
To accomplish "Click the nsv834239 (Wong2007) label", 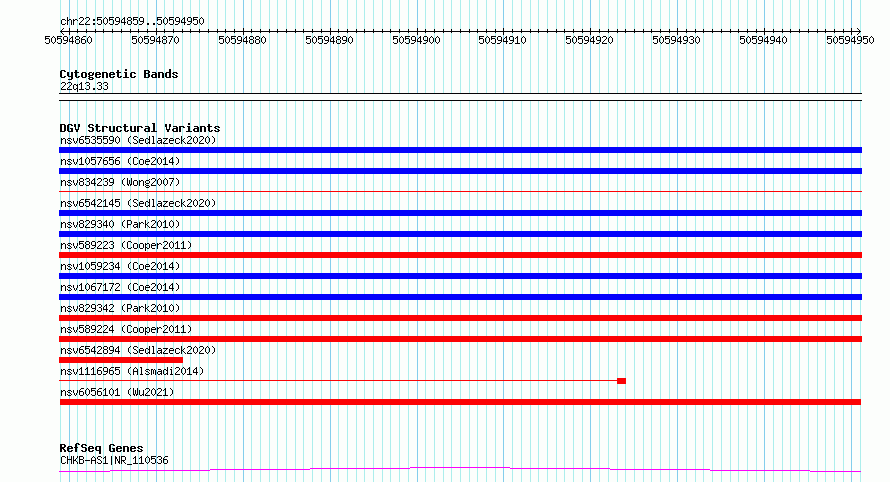I will (x=120, y=182).
